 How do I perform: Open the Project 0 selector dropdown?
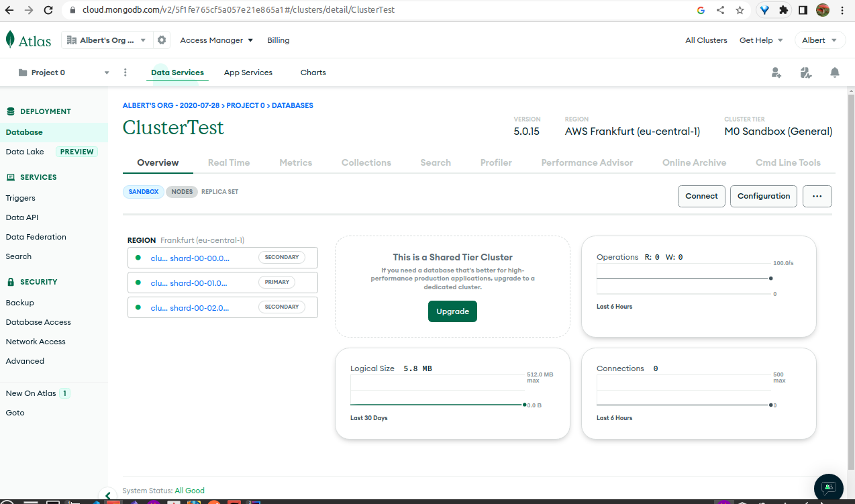tap(64, 72)
